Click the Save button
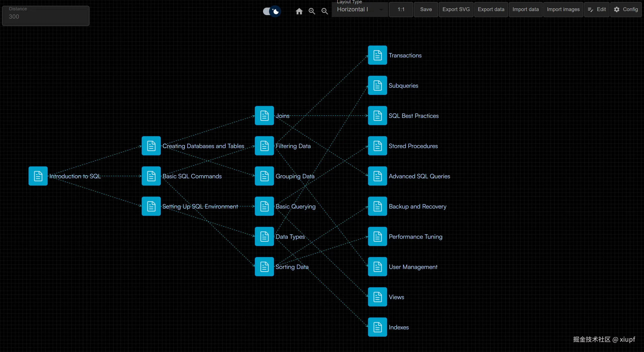The width and height of the screenshot is (644, 352). (426, 10)
